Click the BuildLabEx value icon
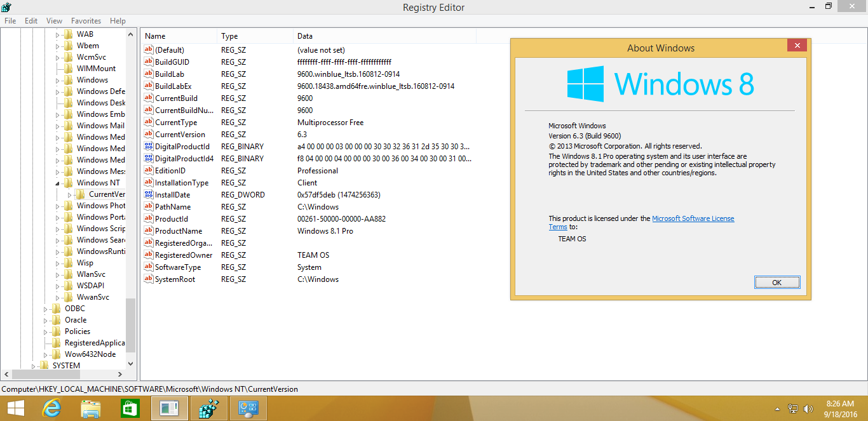Image resolution: width=868 pixels, height=421 pixels. point(149,86)
